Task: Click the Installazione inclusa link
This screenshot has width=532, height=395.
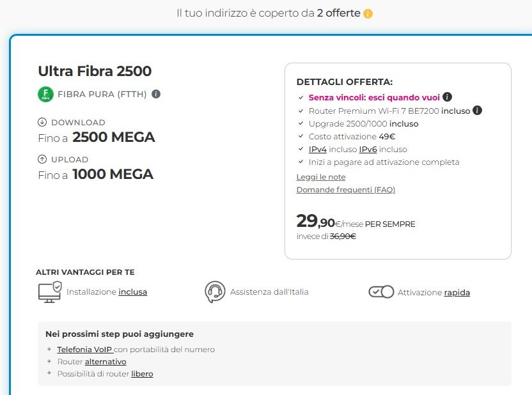Action: pos(132,292)
